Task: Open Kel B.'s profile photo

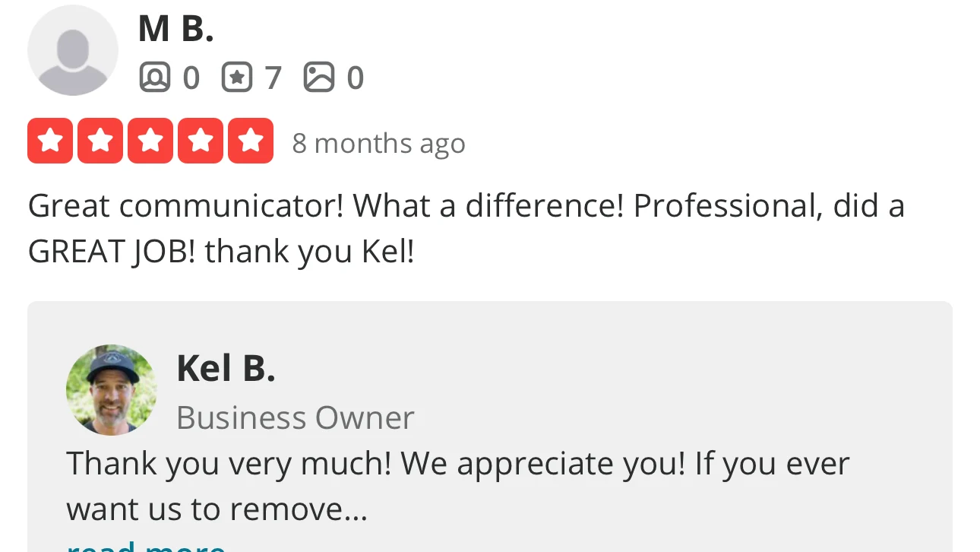Action: coord(111,389)
